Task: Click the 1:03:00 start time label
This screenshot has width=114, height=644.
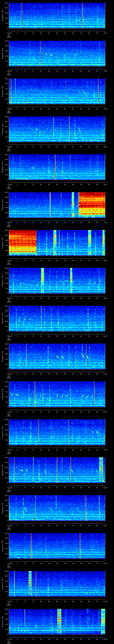Action: click(x=9, y=109)
